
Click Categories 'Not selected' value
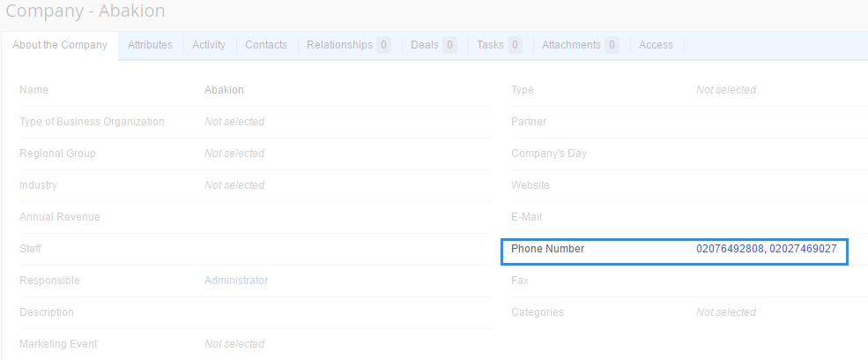(726, 312)
